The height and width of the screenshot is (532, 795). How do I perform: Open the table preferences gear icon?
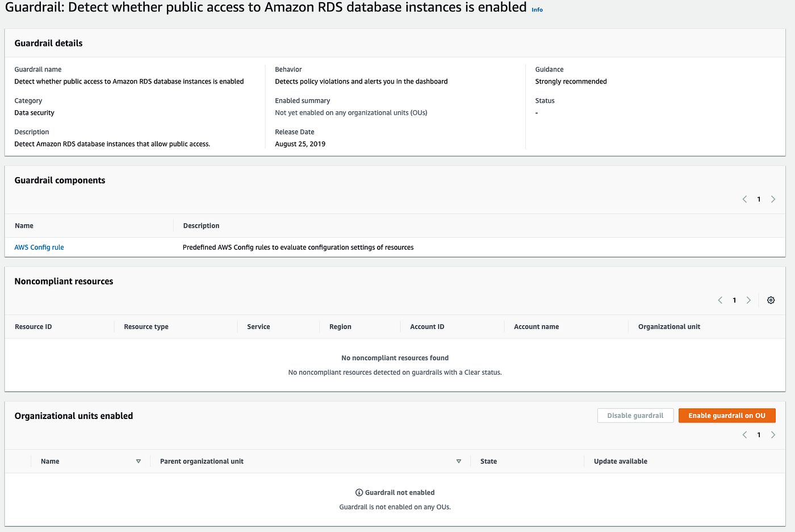pyautogui.click(x=771, y=300)
